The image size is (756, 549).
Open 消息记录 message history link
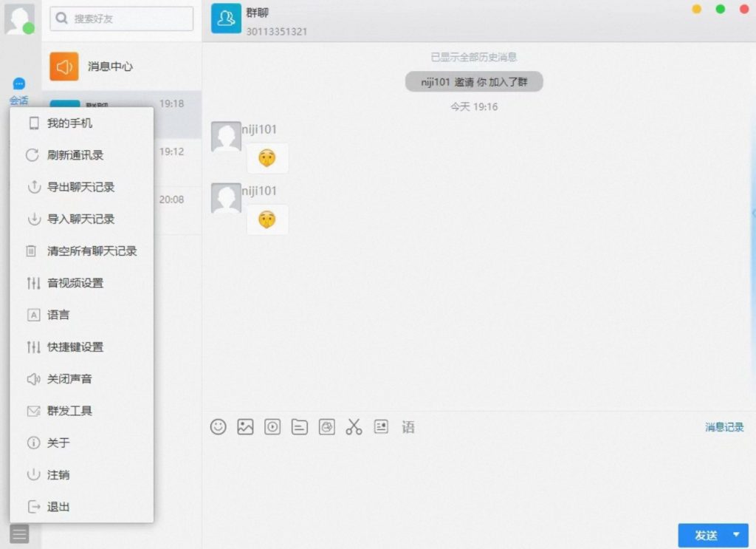coord(723,427)
